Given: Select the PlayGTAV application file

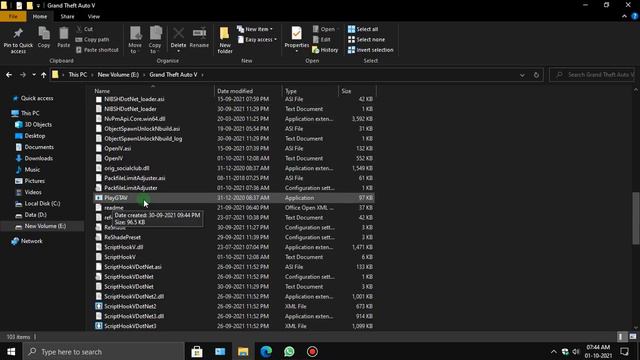Looking at the screenshot, I should pyautogui.click(x=234, y=198).
